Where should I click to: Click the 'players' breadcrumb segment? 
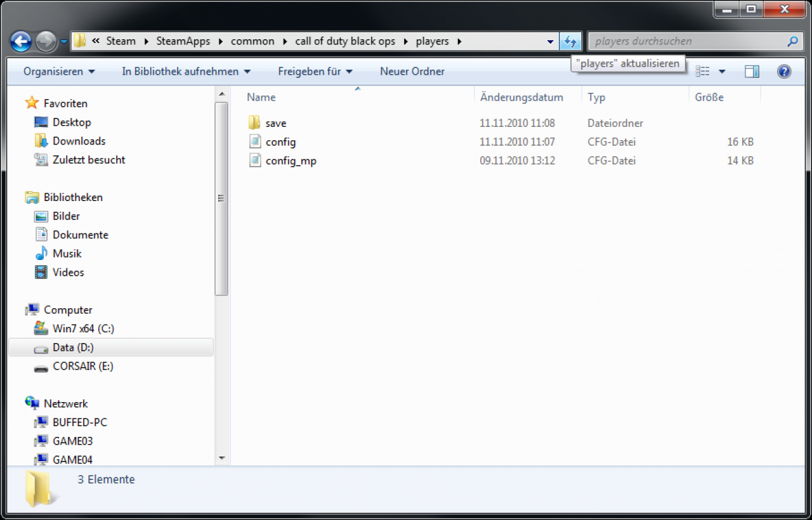(433, 41)
